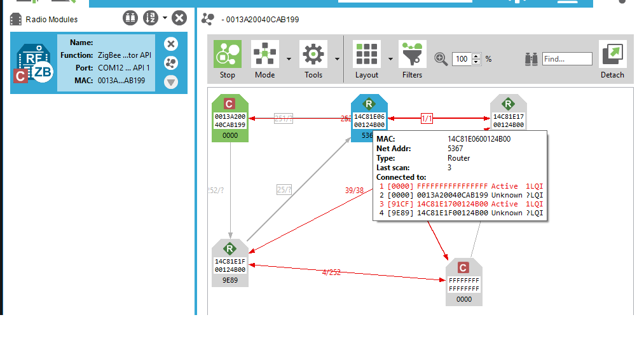
Task: Select coordinator node 0013A20040CAB199
Action: click(x=230, y=118)
